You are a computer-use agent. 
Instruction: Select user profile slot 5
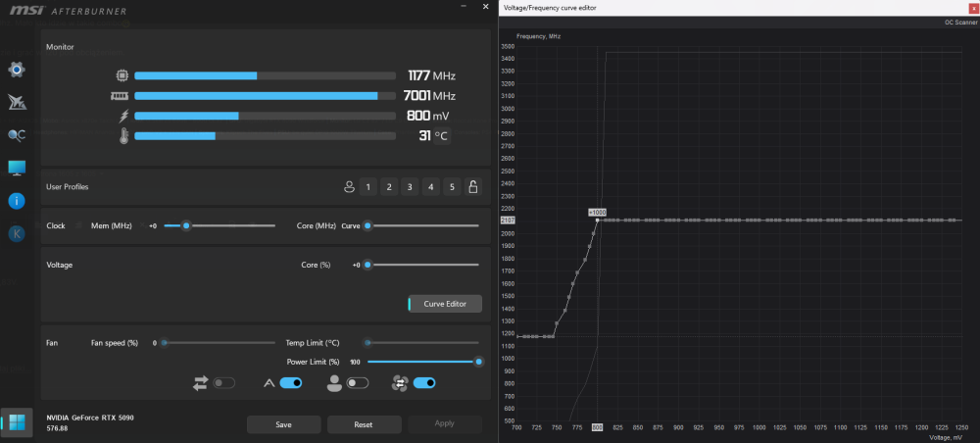tap(451, 187)
